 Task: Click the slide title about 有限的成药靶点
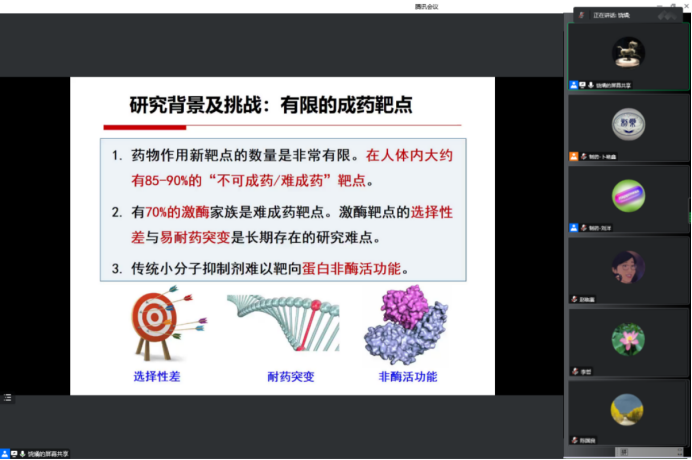click(x=270, y=104)
